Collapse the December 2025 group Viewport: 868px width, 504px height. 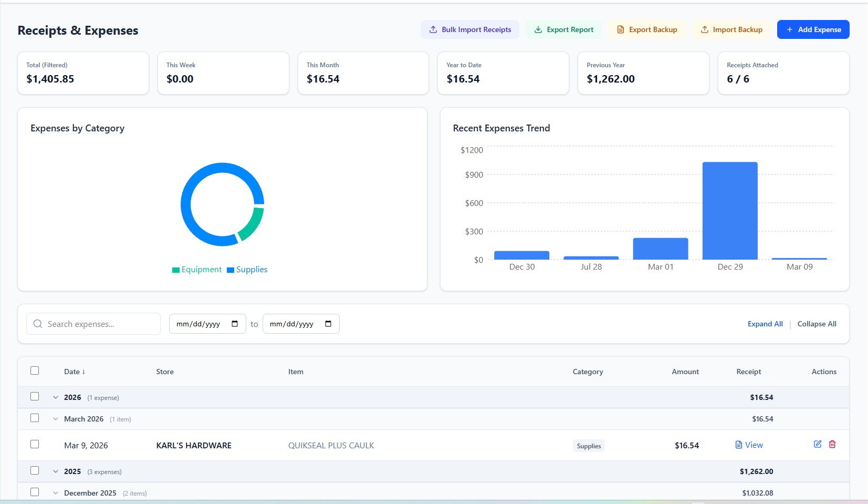point(56,492)
